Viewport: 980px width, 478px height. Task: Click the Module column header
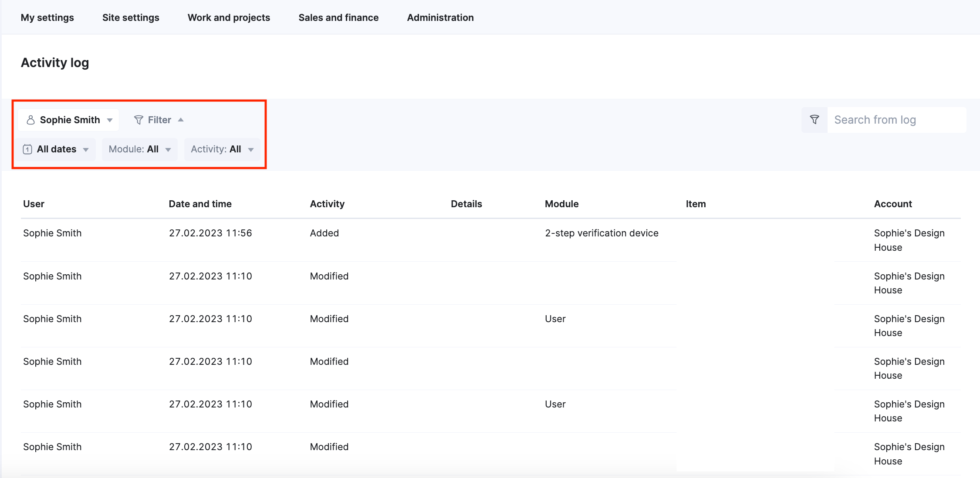(561, 204)
